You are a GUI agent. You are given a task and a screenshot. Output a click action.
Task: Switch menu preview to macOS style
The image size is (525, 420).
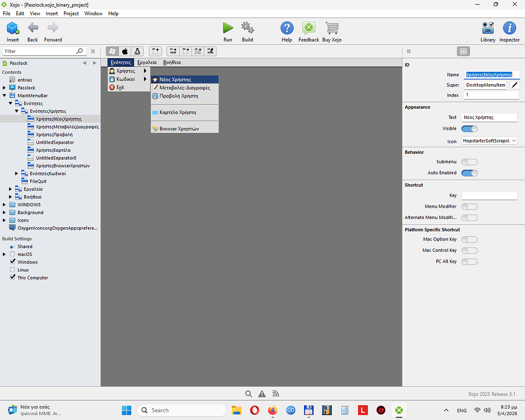tap(125, 51)
